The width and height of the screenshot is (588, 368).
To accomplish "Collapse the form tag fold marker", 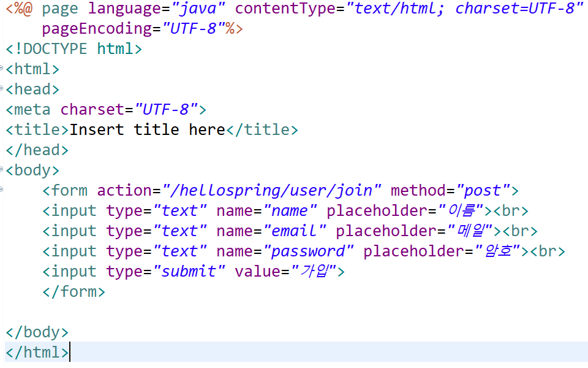I will click(x=1, y=190).
